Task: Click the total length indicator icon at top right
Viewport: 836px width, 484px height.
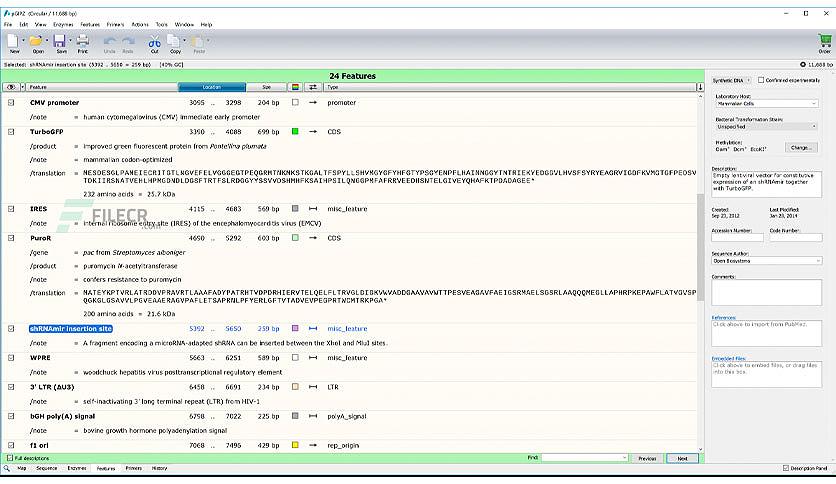Action: pyautogui.click(x=802, y=64)
